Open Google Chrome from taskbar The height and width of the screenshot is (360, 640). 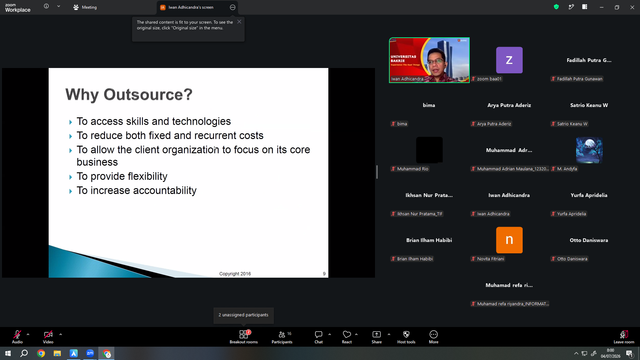click(x=41, y=353)
